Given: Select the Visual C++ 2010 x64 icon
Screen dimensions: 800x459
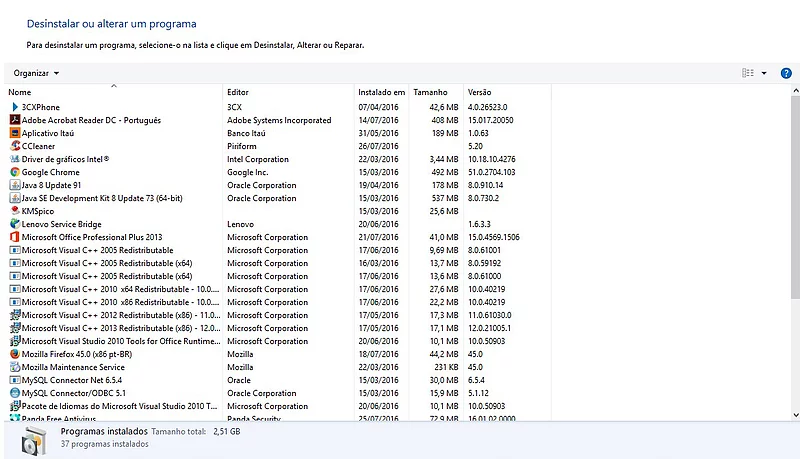Looking at the screenshot, I should tap(15, 289).
